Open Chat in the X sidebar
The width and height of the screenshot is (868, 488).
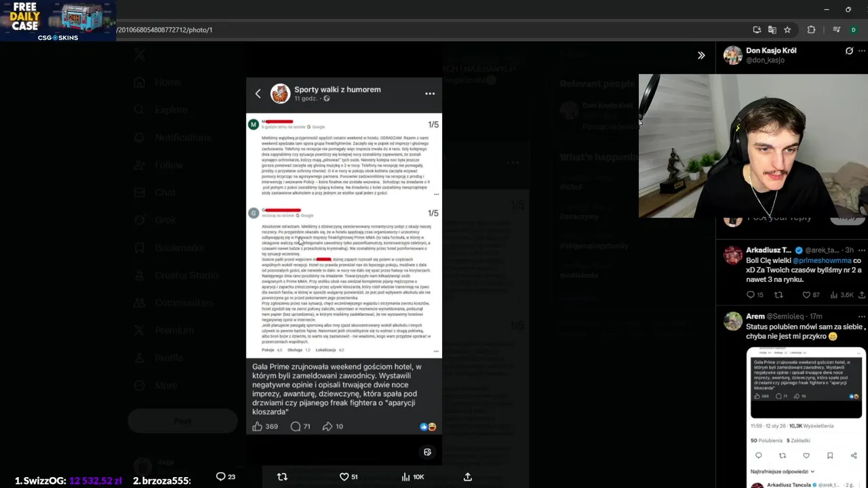(x=155, y=192)
